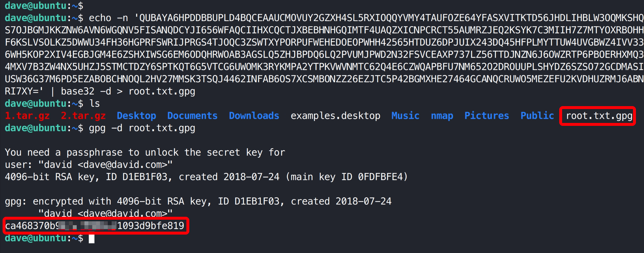The image size is (644, 253).
Task: Click the decrypted hash output line
Action: coord(95,226)
